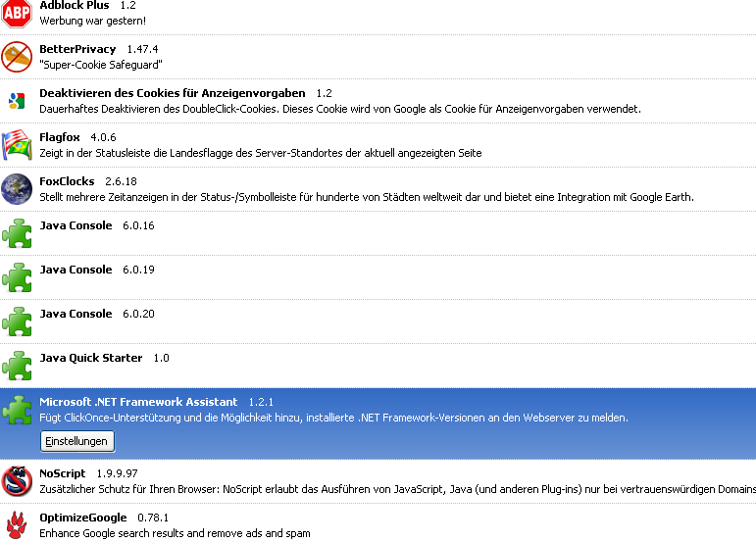Select the Flagfox extension name
The image size is (756, 543).
pyautogui.click(x=59, y=137)
